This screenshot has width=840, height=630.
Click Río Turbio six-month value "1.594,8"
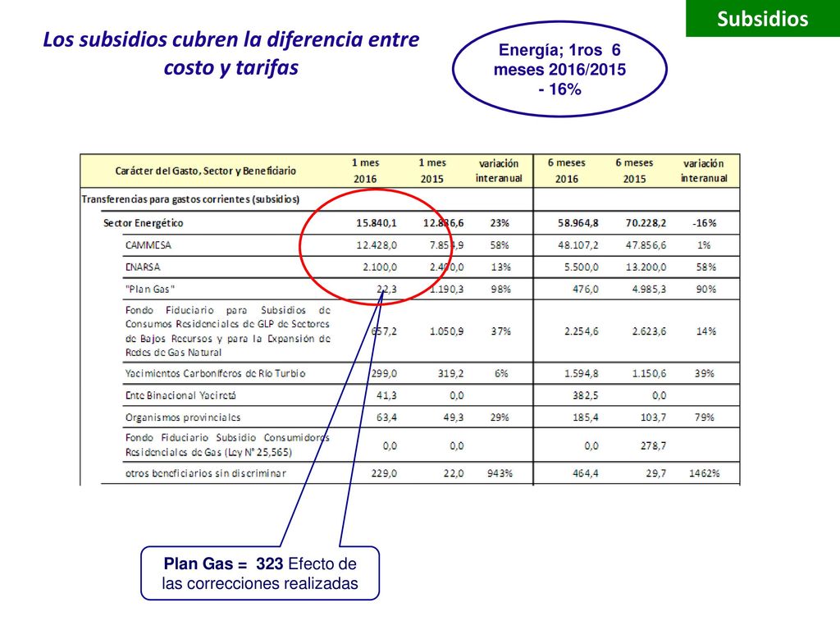click(582, 373)
